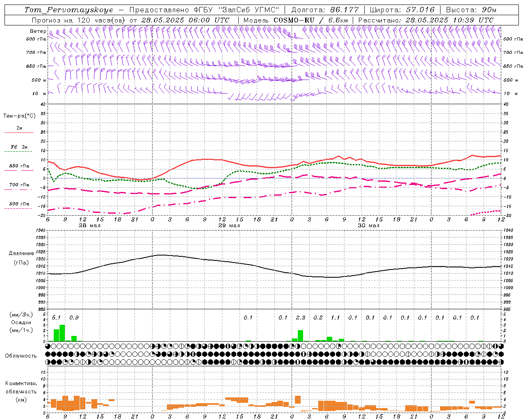Click the (мм/3ч.) unit label
This screenshot has height=420, width=525.
tap(21, 315)
